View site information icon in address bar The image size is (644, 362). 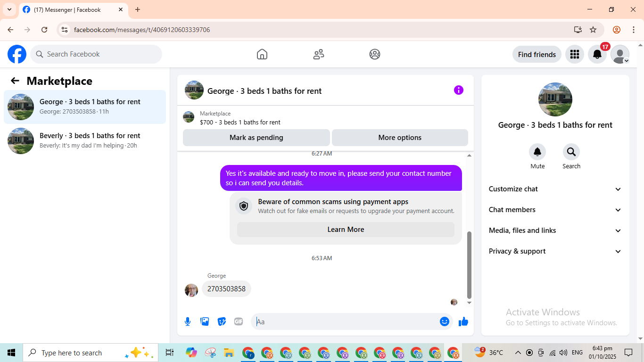[65, 30]
